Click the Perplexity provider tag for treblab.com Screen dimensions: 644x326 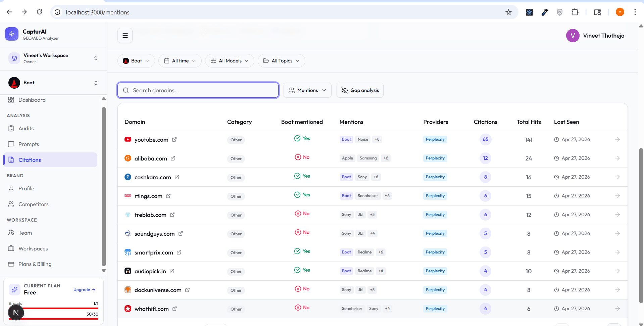435,215
